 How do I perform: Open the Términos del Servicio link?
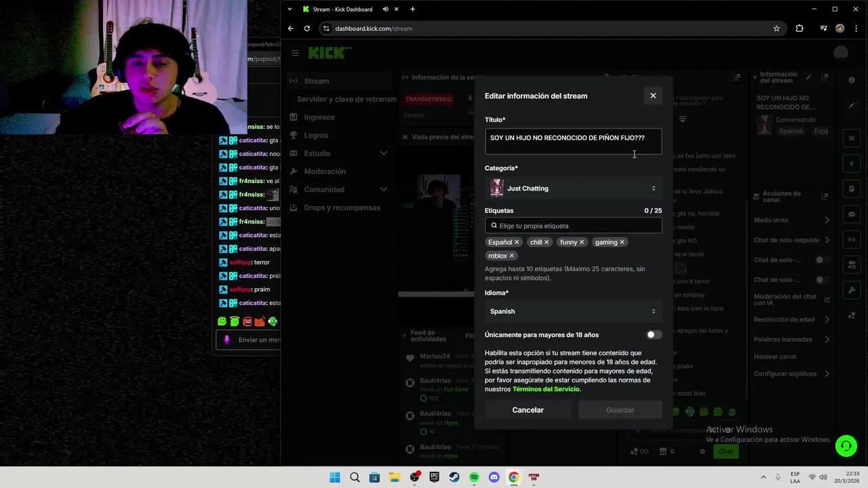pos(546,389)
